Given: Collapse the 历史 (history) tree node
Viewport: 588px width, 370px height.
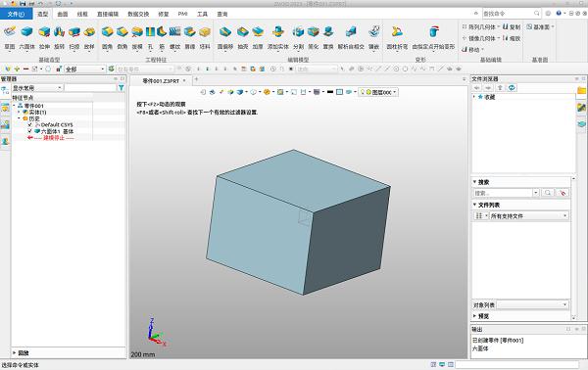Looking at the screenshot, I should point(20,118).
